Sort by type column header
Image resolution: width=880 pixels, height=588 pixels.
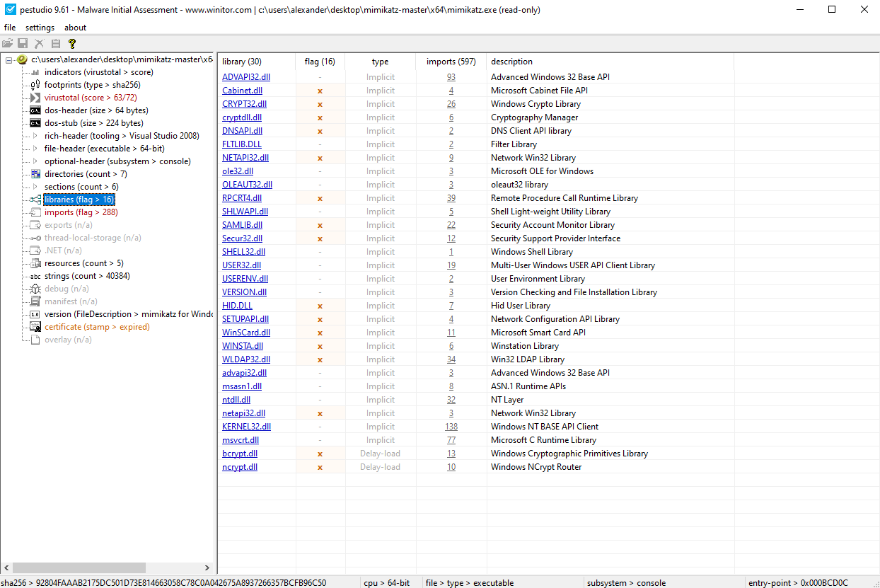point(380,62)
